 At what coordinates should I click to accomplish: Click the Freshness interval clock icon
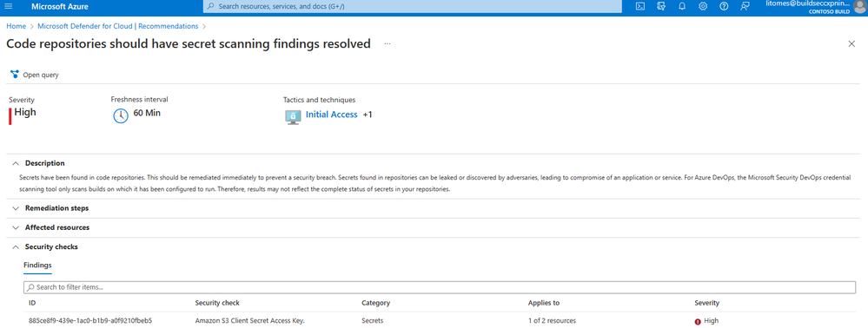(121, 115)
